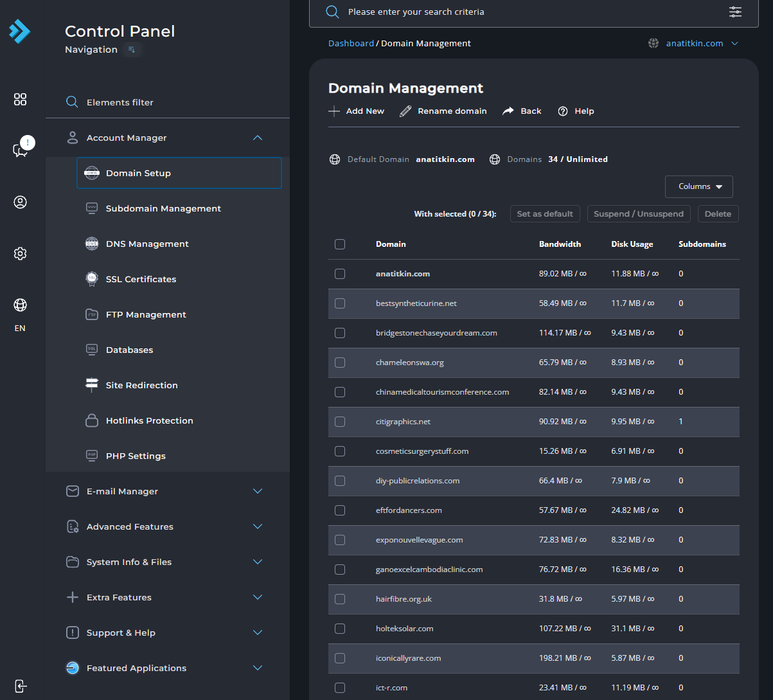The width and height of the screenshot is (773, 700).
Task: Click the DirectAdmin logo icon
Action: [19, 31]
